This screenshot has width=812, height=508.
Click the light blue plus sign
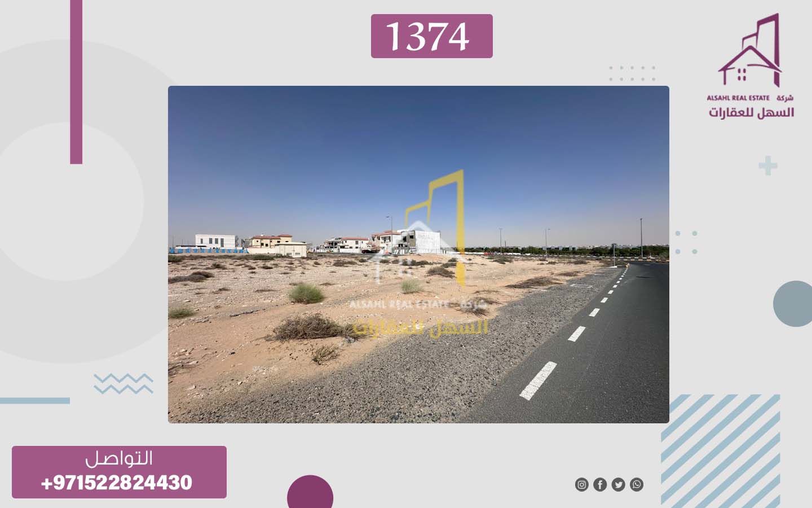point(767,165)
